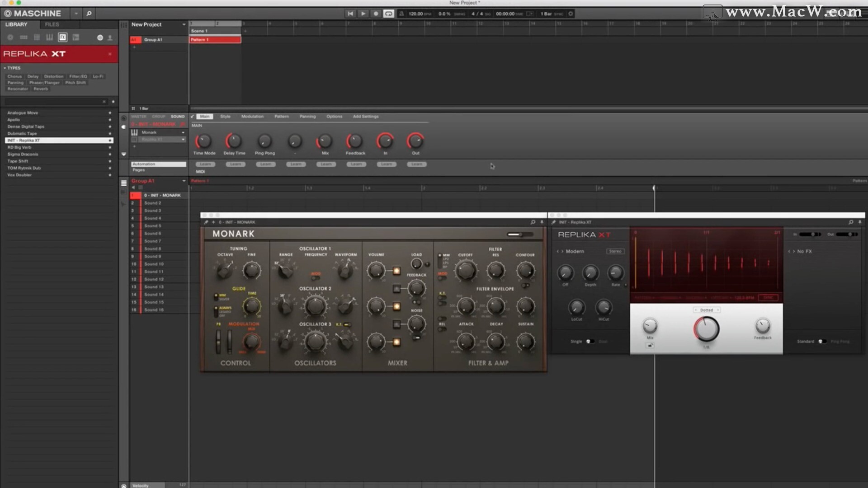Screen dimensions: 868x488
Task: Open the Add Settings page tab
Action: coord(366,117)
